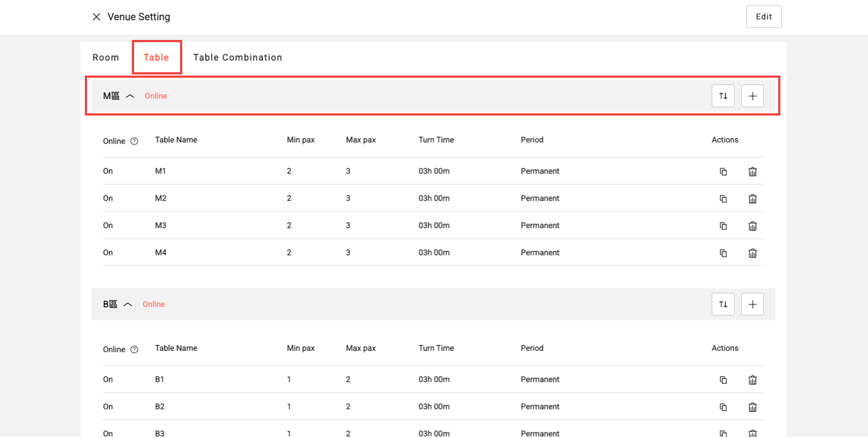Click sort icon in B區 header

[723, 304]
